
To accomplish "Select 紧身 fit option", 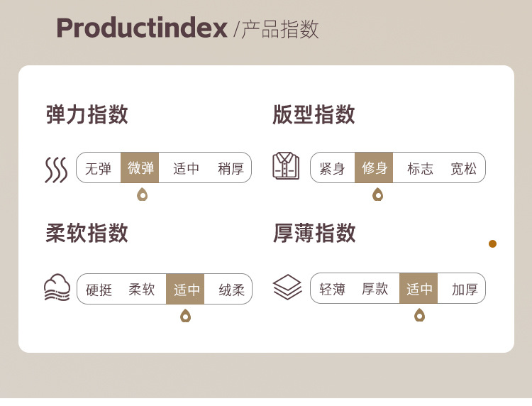I will point(332,168).
